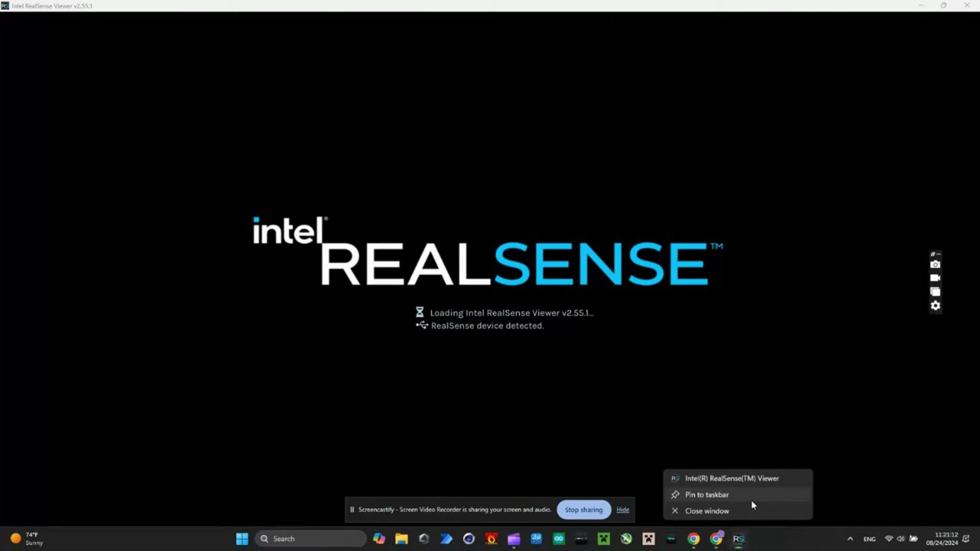
Task: Open Screencastify settings gear
Action: [935, 305]
